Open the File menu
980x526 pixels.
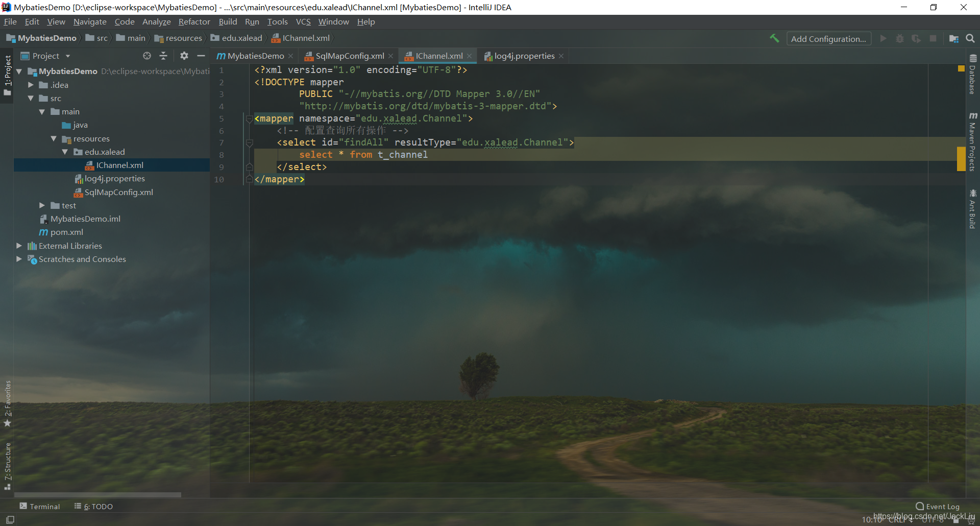tap(10, 21)
